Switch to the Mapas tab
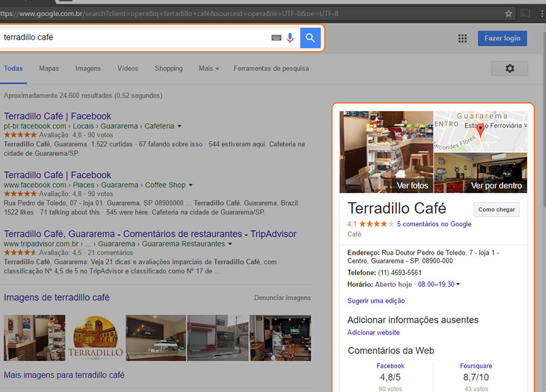 [x=49, y=69]
